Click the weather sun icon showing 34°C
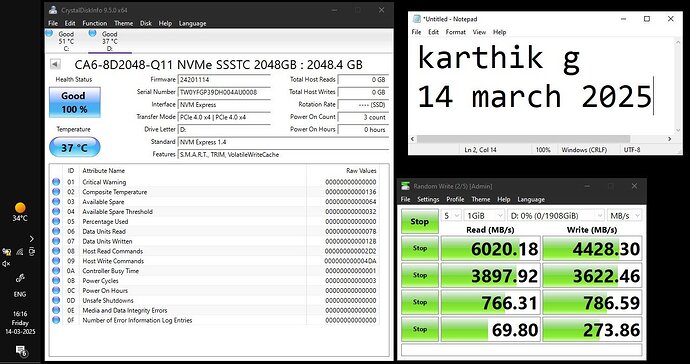This screenshot has height=364, width=690. click(20, 208)
